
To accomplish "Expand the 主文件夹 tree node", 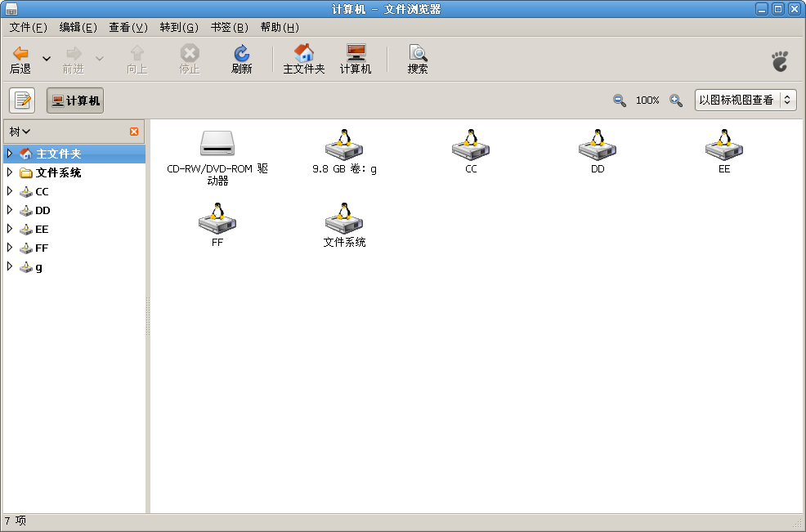I will 9,153.
